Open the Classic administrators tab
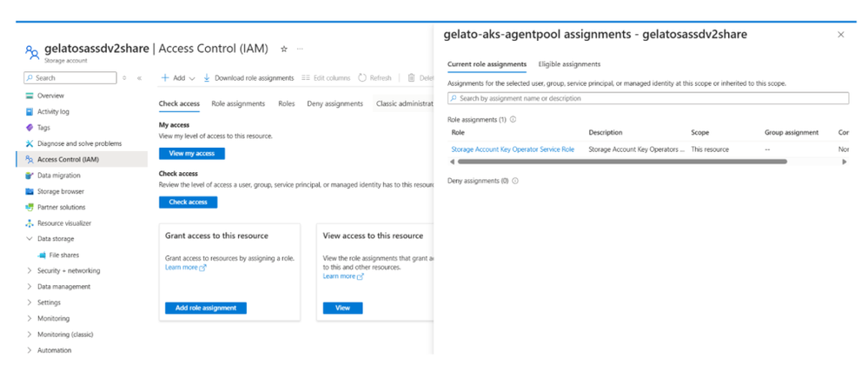The height and width of the screenshot is (365, 868). click(x=403, y=103)
